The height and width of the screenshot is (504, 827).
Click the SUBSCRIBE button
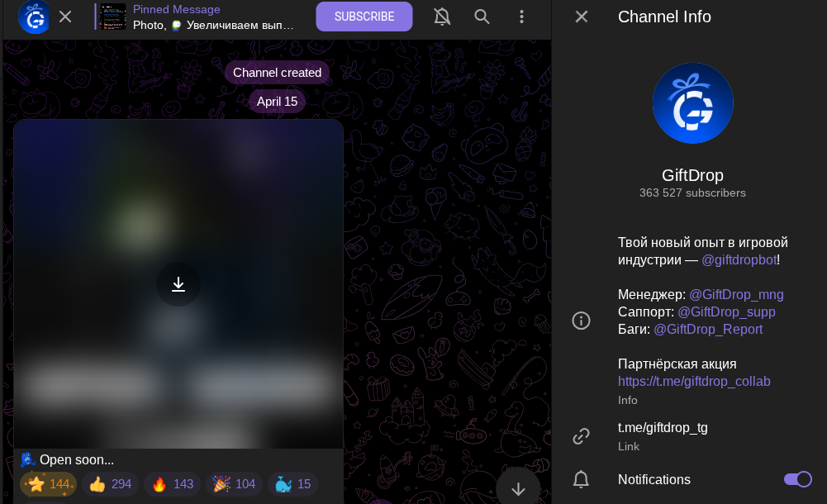coord(364,17)
